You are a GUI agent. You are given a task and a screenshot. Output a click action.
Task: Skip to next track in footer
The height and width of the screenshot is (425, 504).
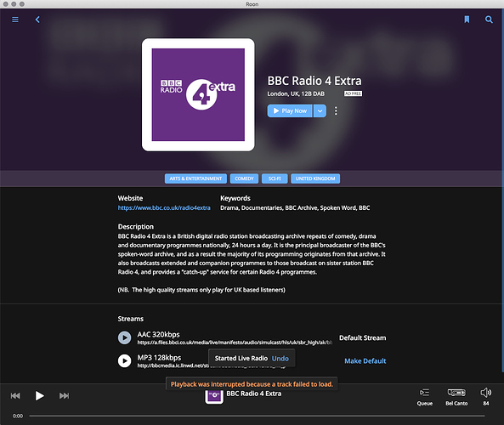[64, 395]
